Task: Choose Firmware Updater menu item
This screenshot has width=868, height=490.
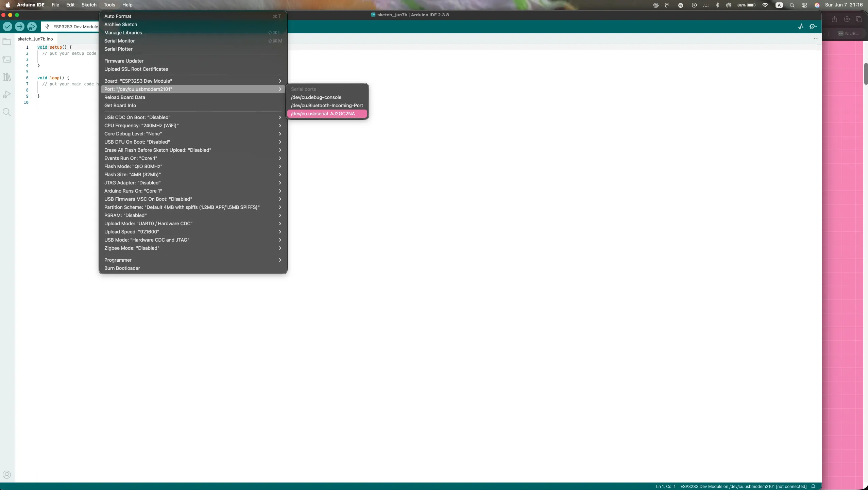Action: 193,61
